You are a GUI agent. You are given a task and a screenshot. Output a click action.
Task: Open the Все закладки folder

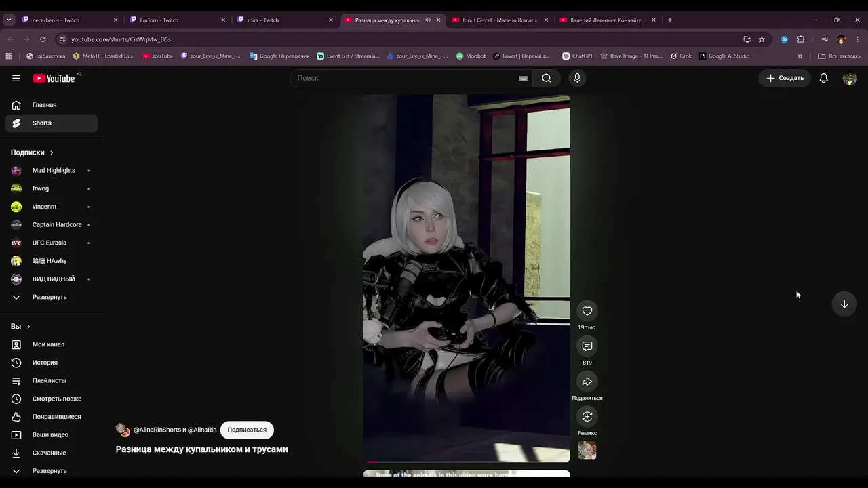point(840,56)
